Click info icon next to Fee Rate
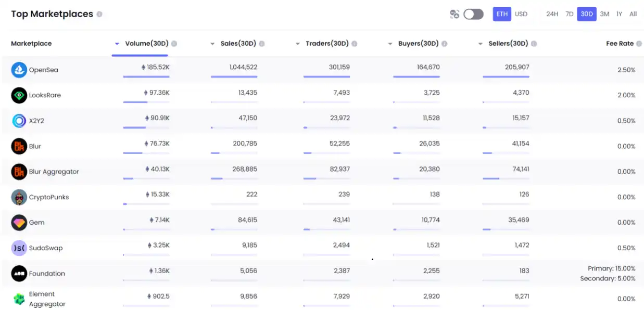This screenshot has height=310, width=644. click(x=639, y=44)
